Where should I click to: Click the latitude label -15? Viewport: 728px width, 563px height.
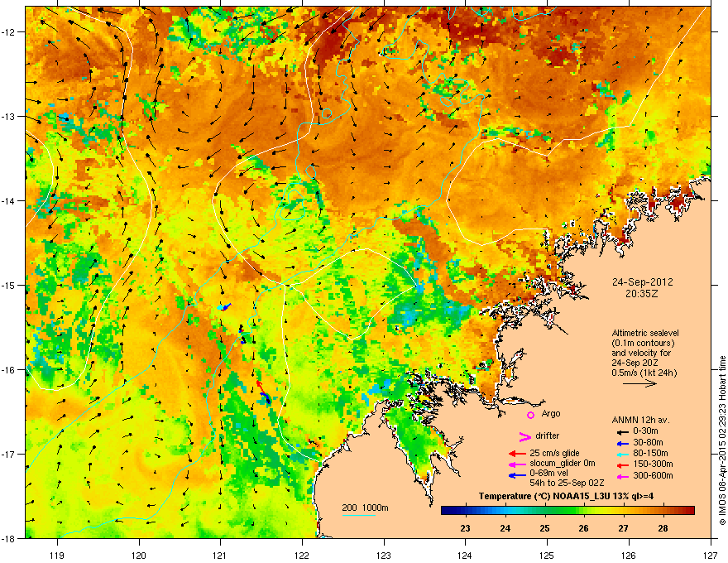tap(9, 285)
